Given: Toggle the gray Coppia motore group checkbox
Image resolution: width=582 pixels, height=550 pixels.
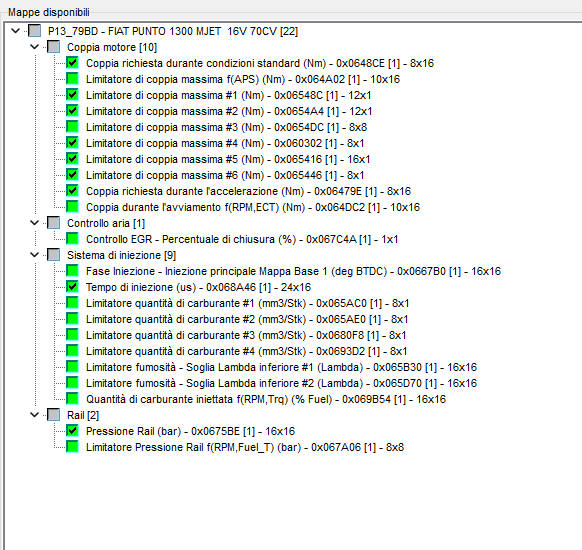Looking at the screenshot, I should click(x=53, y=47).
